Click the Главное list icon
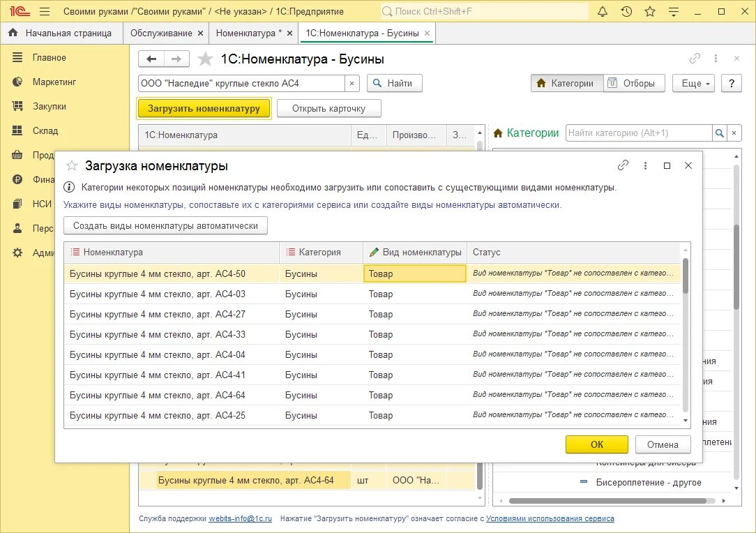 pyautogui.click(x=17, y=57)
